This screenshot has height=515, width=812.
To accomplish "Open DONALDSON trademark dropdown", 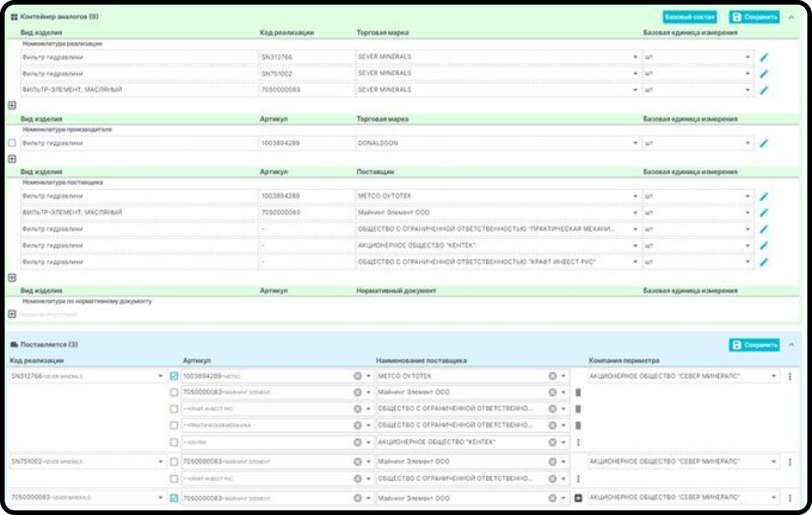I will [635, 143].
